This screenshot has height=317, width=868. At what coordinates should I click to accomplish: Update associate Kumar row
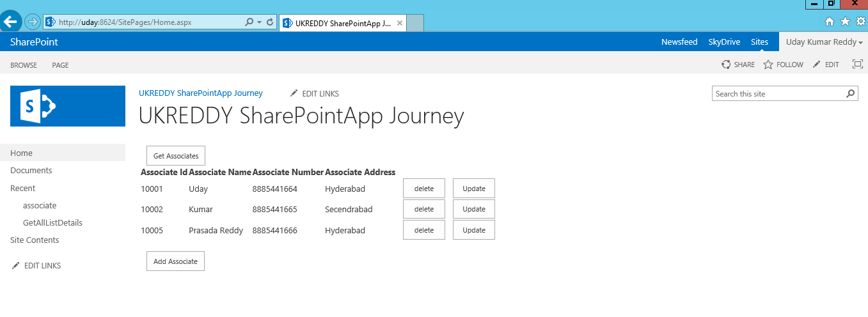474,209
